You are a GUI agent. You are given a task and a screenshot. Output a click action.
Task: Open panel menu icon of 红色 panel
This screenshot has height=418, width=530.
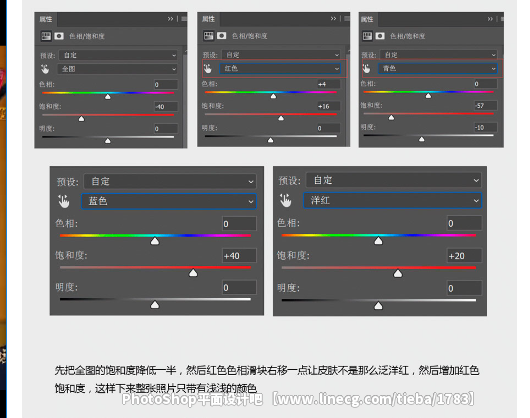pos(347,19)
